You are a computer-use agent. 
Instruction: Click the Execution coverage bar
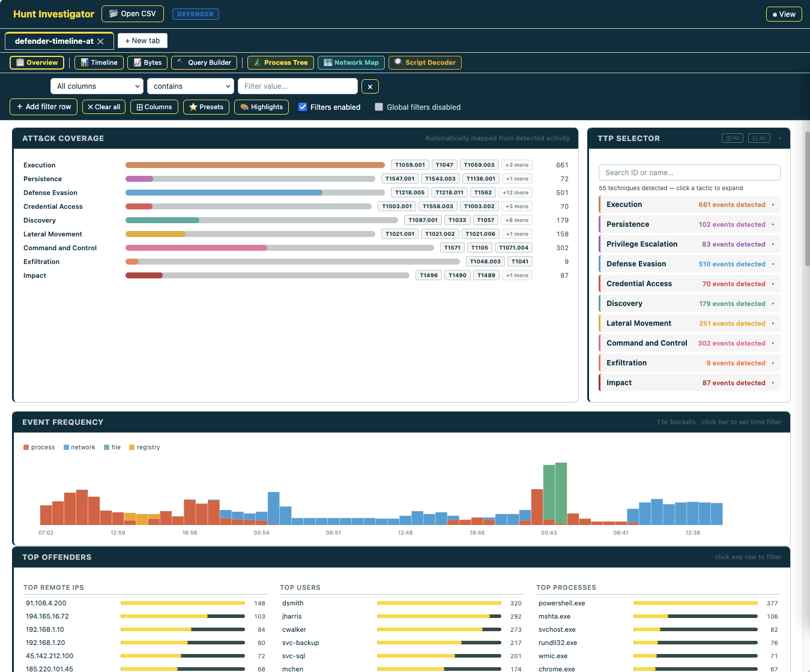255,165
